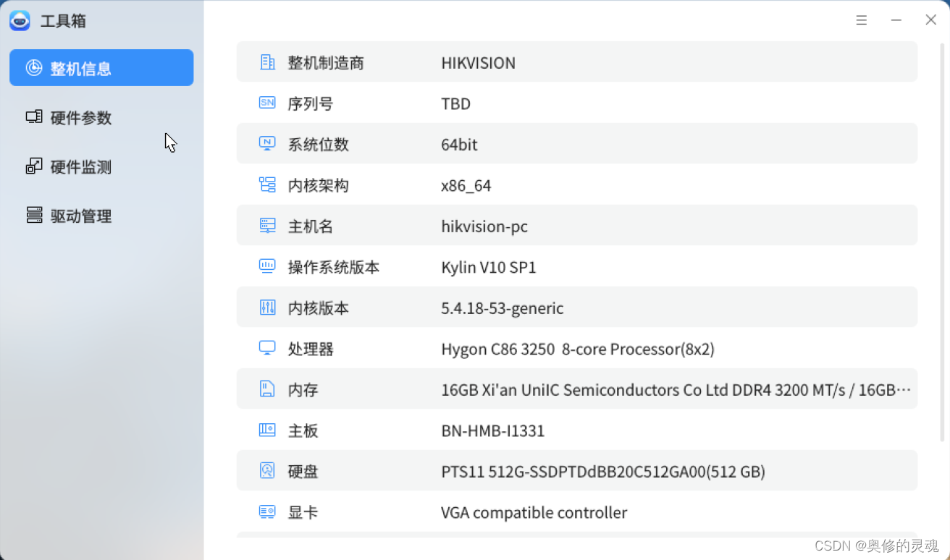This screenshot has width=950, height=560.
Task: Click the 操作系统版本 label
Action: pyautogui.click(x=334, y=268)
